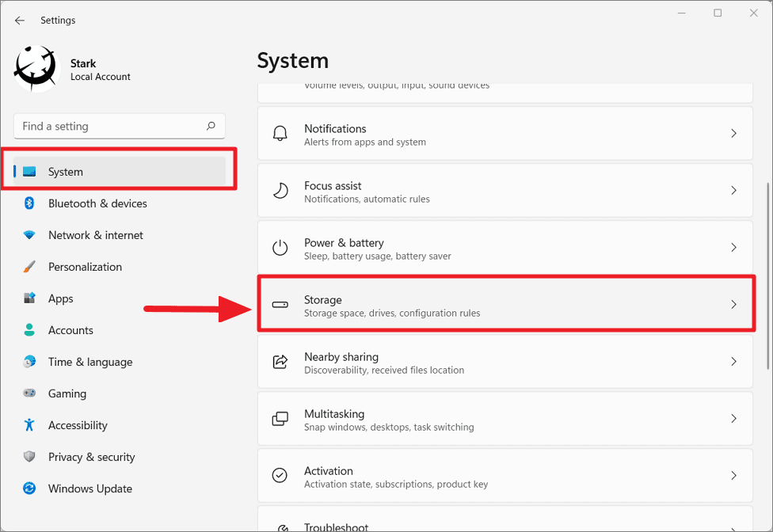
Task: Open the Notifications title
Action: (x=335, y=128)
